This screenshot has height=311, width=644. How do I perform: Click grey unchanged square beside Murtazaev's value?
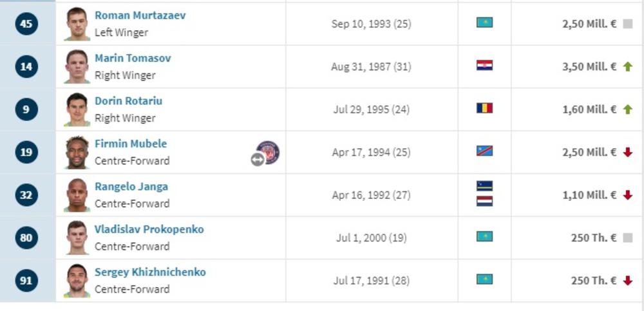(x=628, y=24)
